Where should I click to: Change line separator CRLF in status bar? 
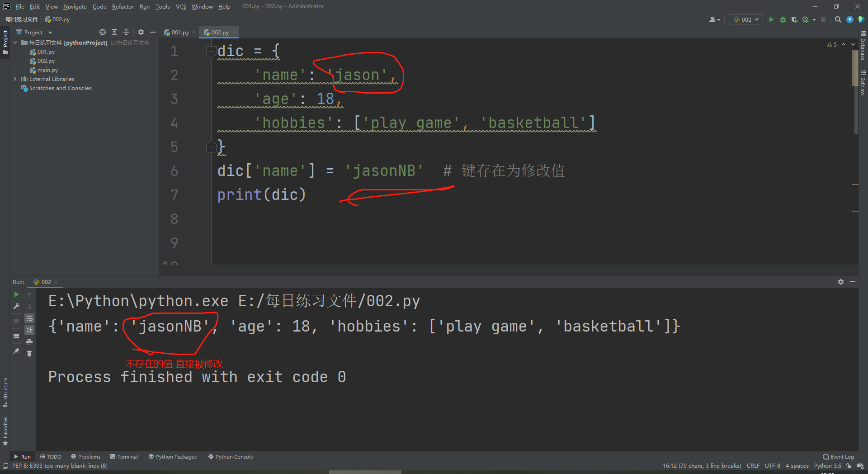(753, 466)
